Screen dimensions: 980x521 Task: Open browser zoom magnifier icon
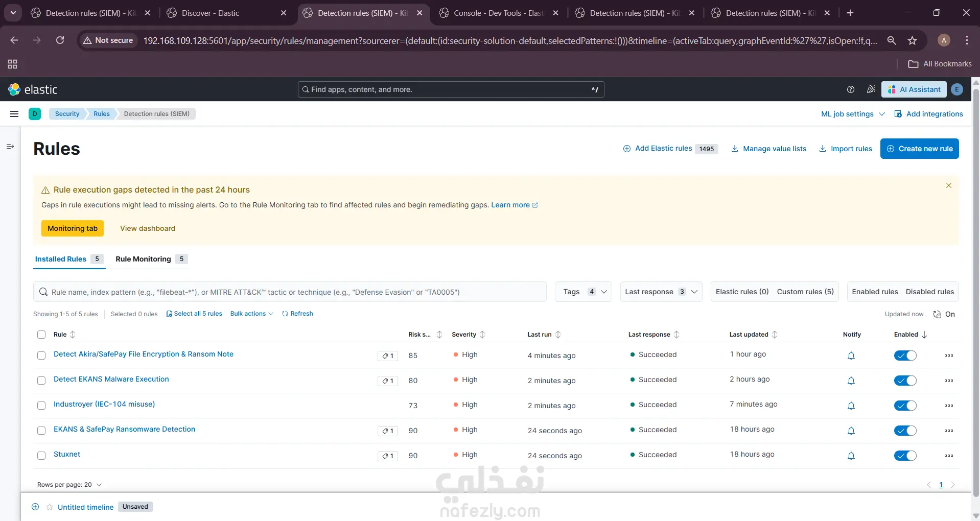pos(892,40)
